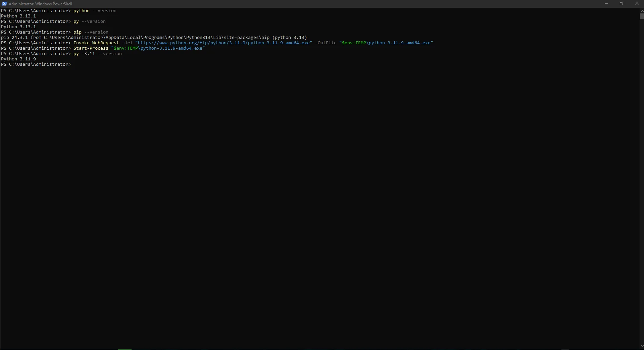
Task: Click the 'python --version' command text
Action: (x=95, y=11)
